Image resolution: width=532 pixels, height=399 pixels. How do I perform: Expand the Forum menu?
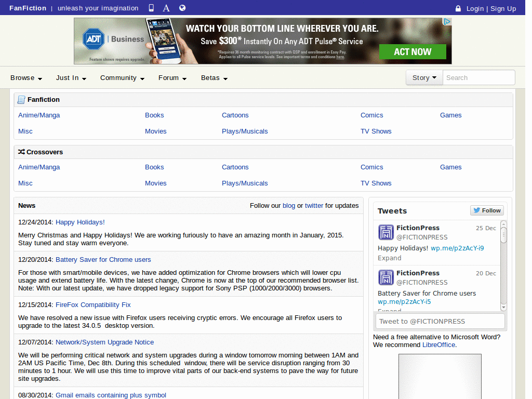[x=172, y=78]
